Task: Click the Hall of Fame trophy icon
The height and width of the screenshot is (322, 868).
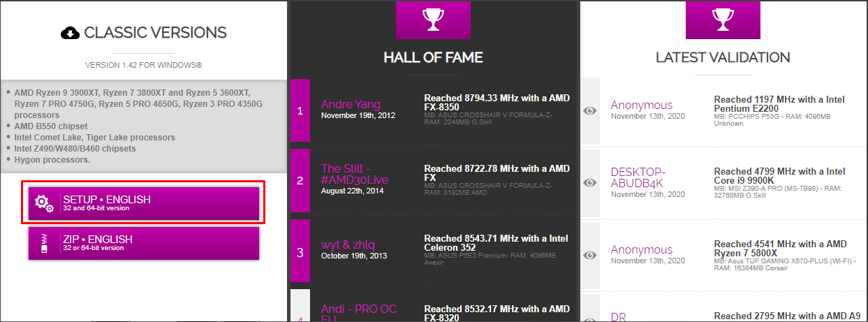Action: [x=433, y=19]
